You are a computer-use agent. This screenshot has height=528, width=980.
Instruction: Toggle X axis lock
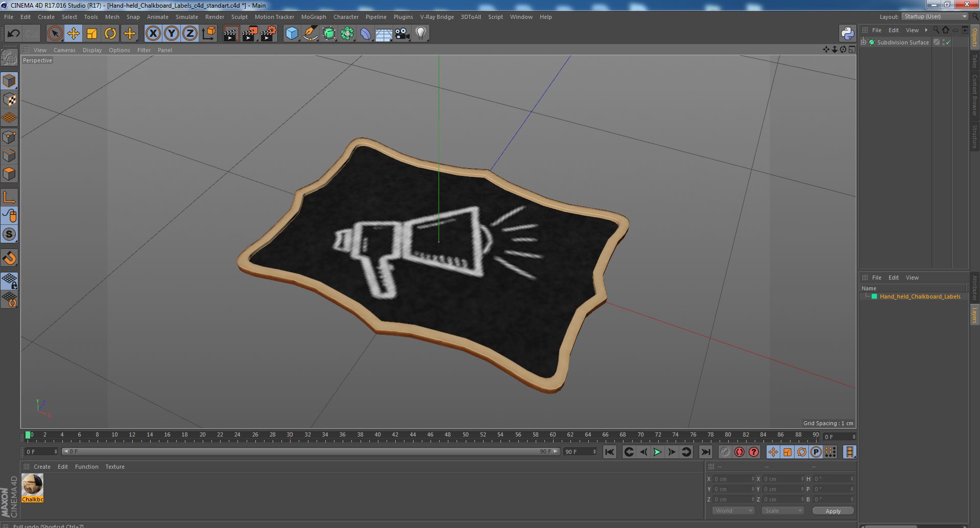[x=153, y=34]
